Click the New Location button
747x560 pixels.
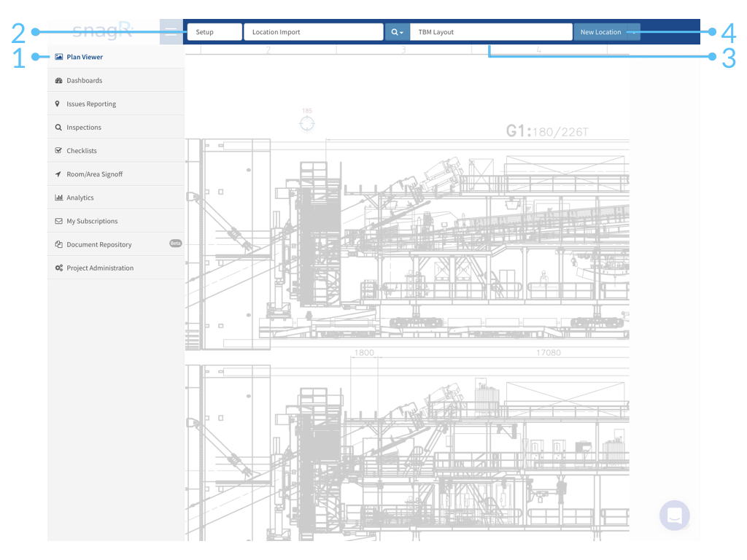click(600, 32)
